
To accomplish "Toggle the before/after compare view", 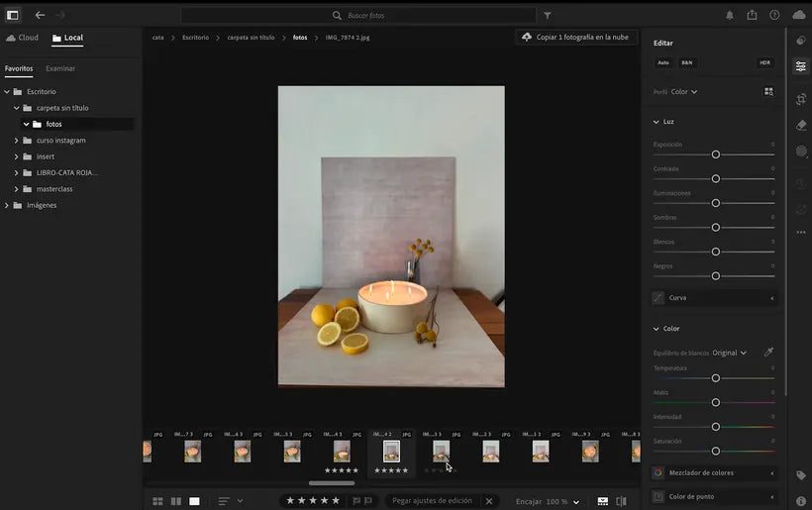I will tap(621, 501).
